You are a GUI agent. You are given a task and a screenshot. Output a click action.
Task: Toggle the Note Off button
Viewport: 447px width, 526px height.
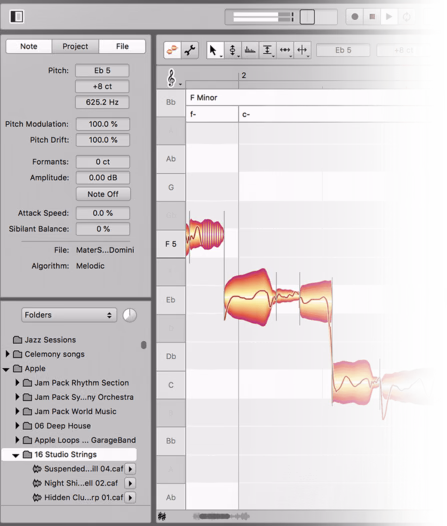[103, 194]
